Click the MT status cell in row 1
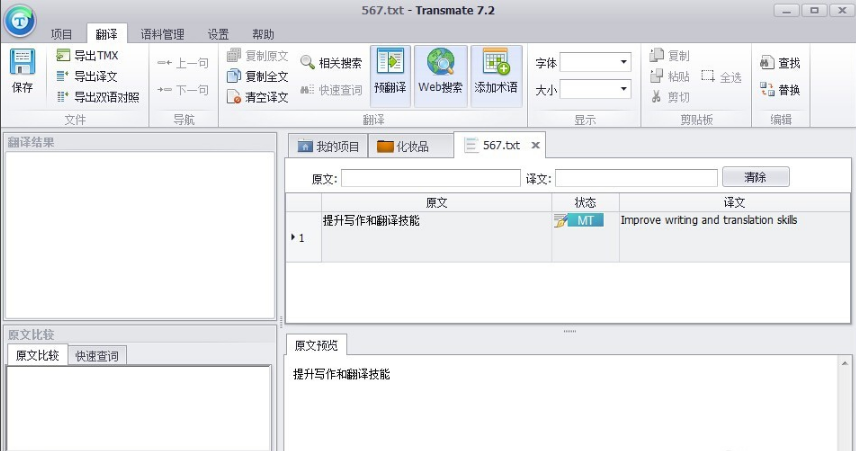The height and width of the screenshot is (451, 856). pos(585,220)
